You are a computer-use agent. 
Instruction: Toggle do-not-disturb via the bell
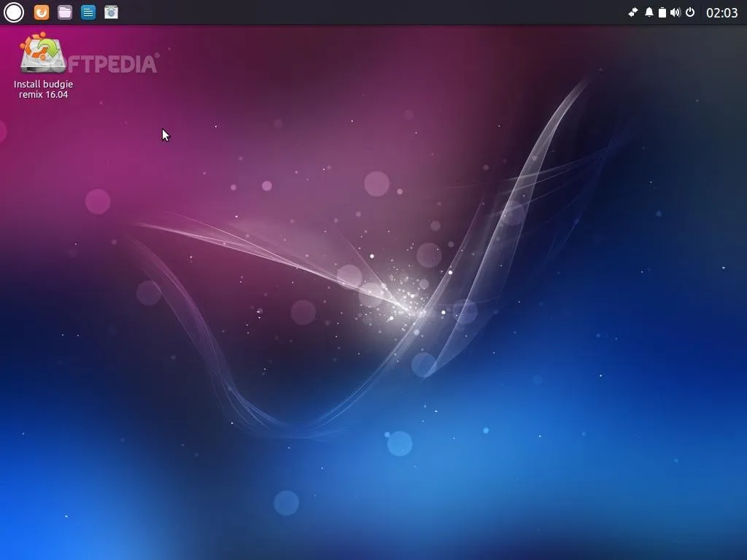649,12
